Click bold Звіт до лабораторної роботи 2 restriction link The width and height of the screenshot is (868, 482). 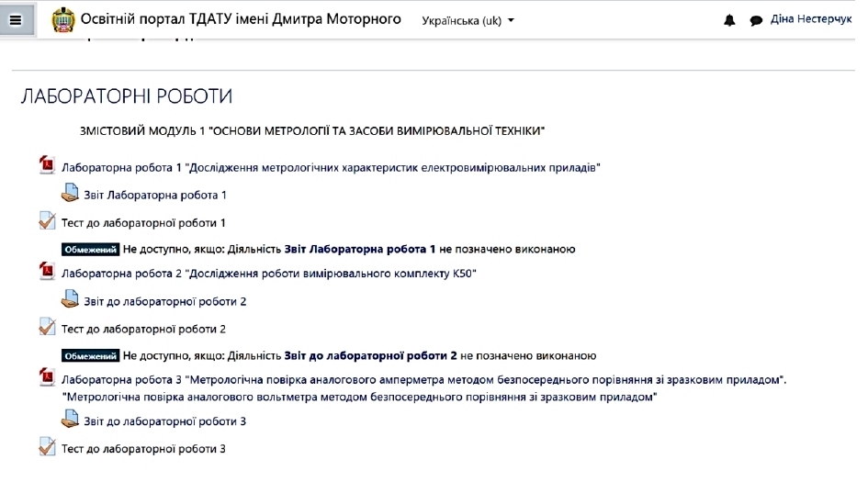point(371,356)
